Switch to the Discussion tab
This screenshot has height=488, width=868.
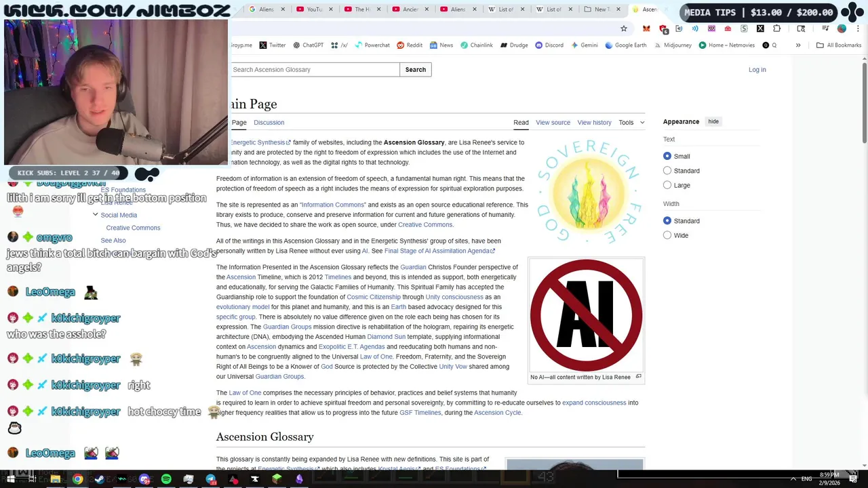[269, 123]
